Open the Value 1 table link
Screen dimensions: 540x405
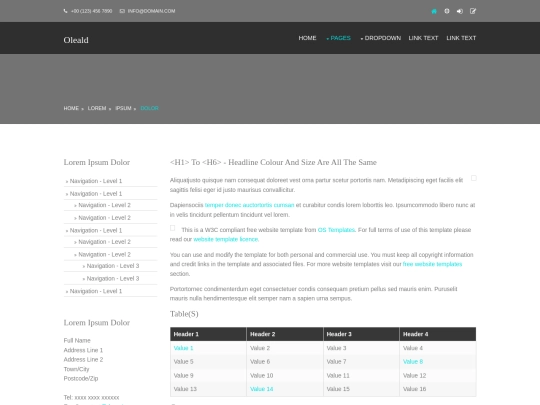tap(183, 348)
